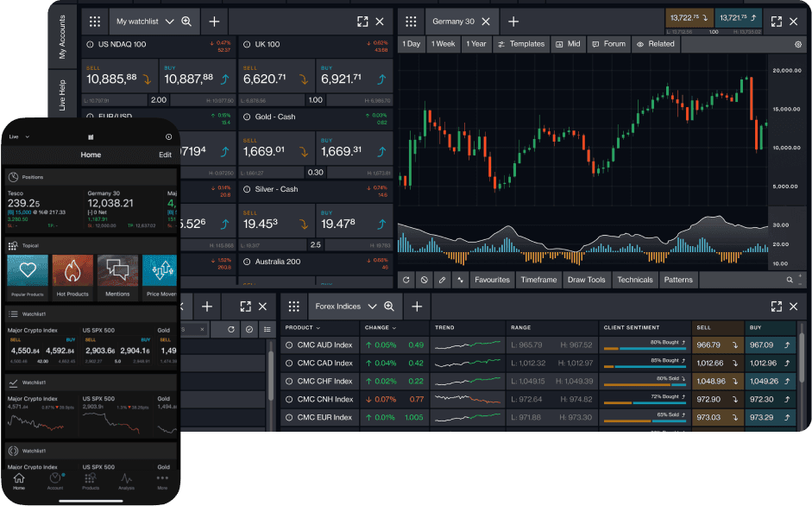The height and width of the screenshot is (506, 812).
Task: Toggle Mid price display on the chart
Action: click(569, 44)
